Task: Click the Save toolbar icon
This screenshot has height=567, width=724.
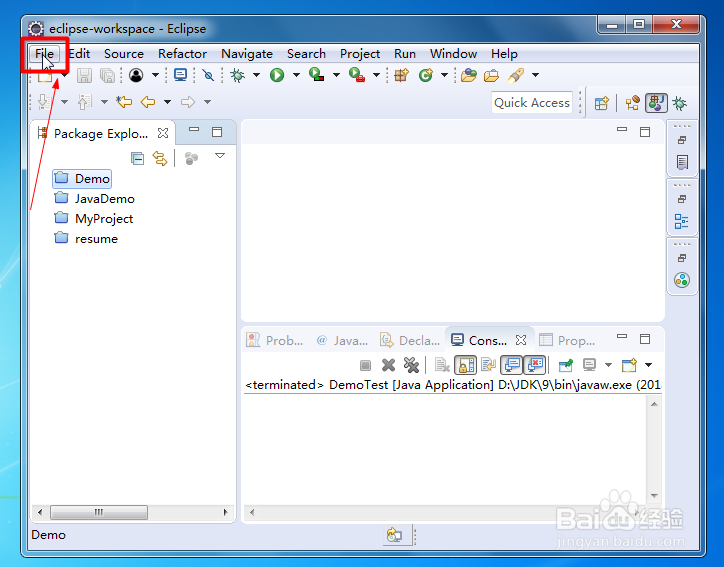Action: tap(84, 75)
